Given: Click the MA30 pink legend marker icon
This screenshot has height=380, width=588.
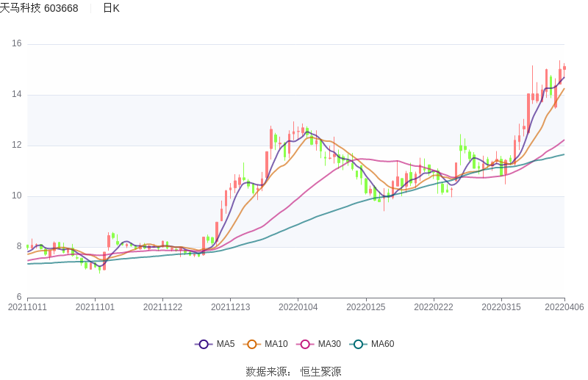Looking at the screenshot, I should [x=305, y=344].
